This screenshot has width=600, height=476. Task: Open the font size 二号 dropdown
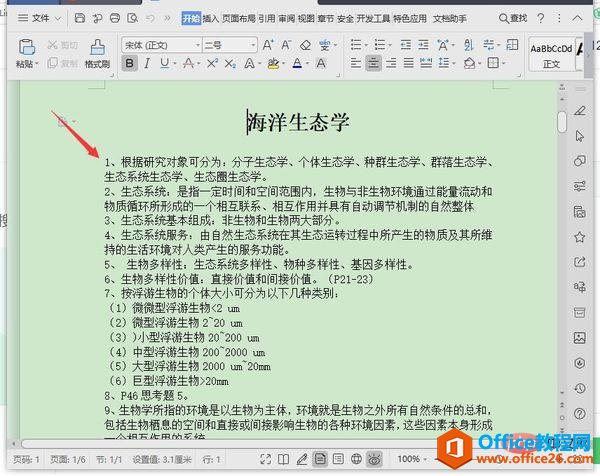pyautogui.click(x=253, y=45)
